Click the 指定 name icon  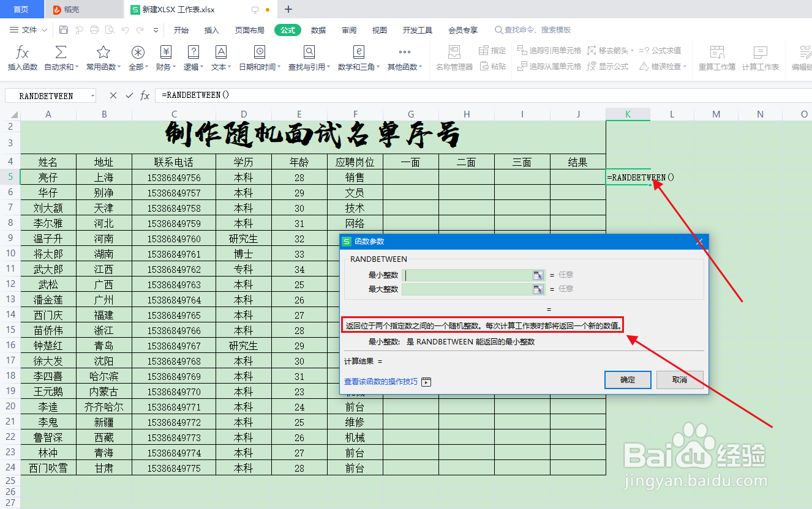[484, 50]
